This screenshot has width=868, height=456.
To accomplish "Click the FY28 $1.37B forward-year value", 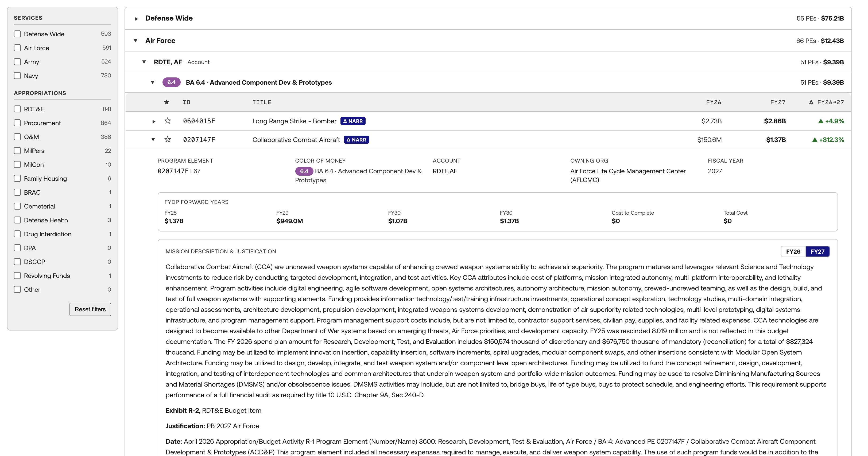I will [174, 221].
